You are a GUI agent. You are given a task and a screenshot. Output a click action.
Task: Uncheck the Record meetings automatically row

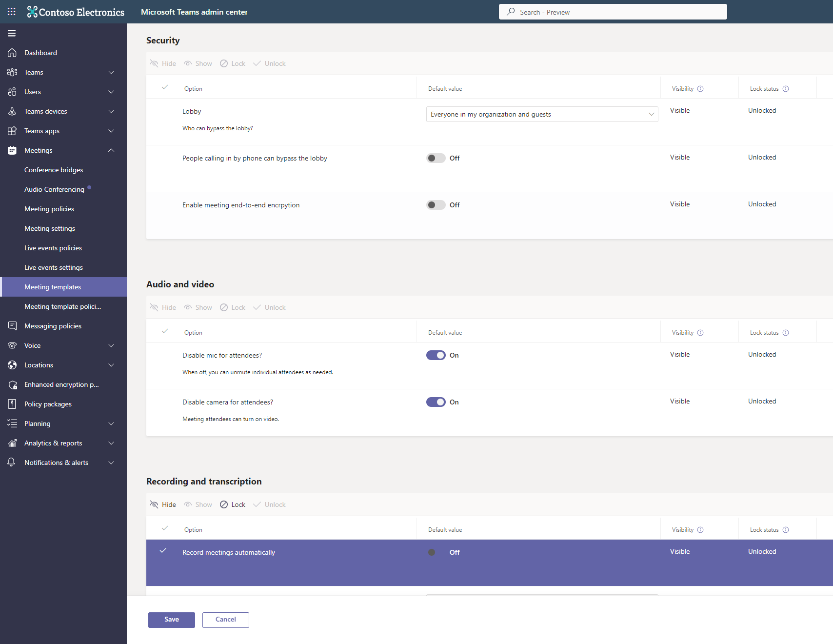(x=163, y=551)
